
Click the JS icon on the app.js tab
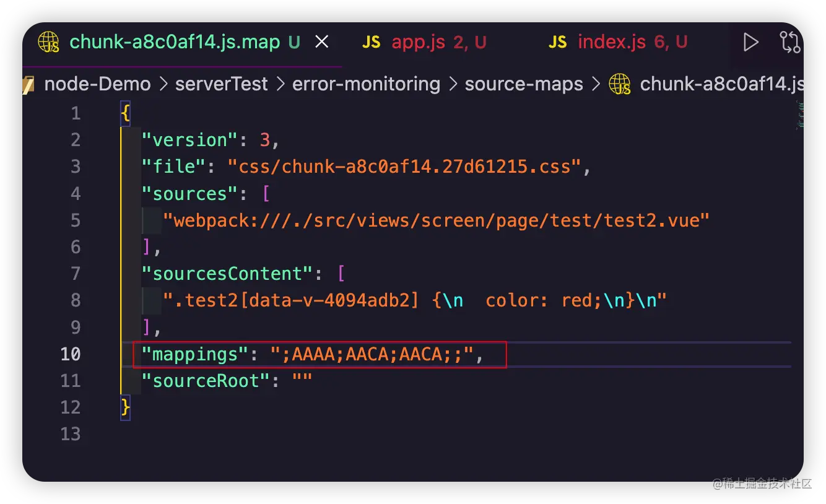(372, 42)
